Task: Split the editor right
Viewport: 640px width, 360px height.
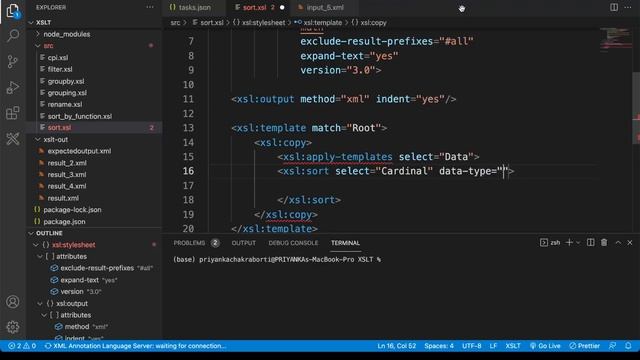Action: click(614, 7)
